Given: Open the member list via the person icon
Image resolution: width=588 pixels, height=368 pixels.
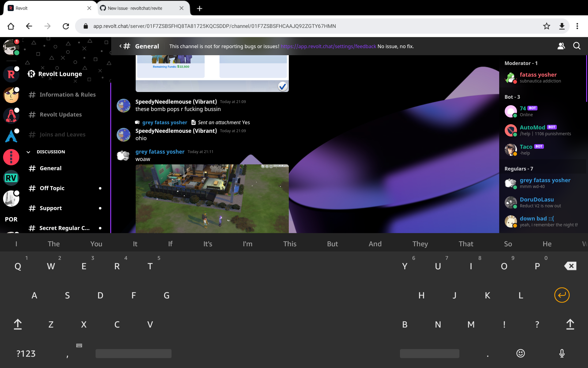Looking at the screenshot, I should click(x=561, y=46).
